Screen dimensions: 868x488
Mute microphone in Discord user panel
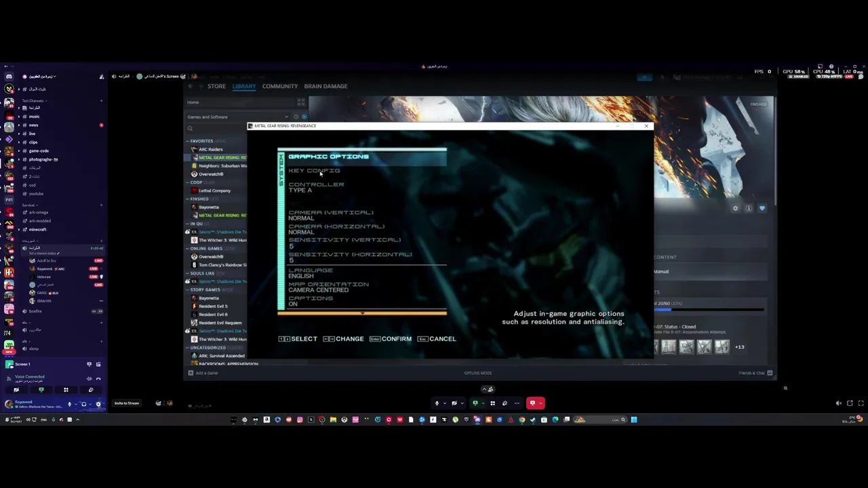coord(69,404)
